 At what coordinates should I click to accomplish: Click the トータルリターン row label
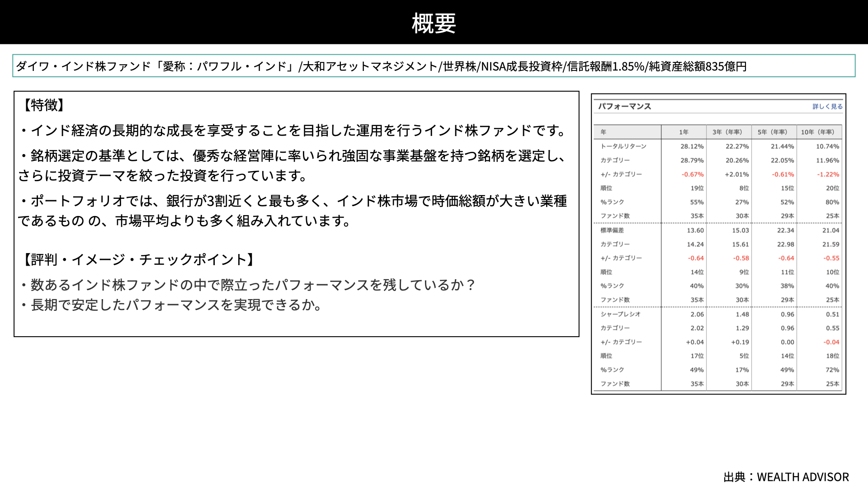tap(623, 146)
